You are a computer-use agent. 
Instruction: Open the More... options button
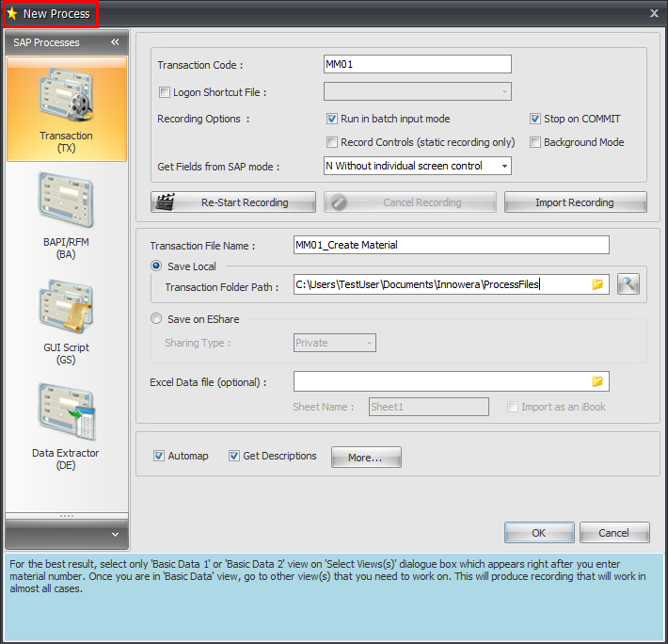point(366,458)
